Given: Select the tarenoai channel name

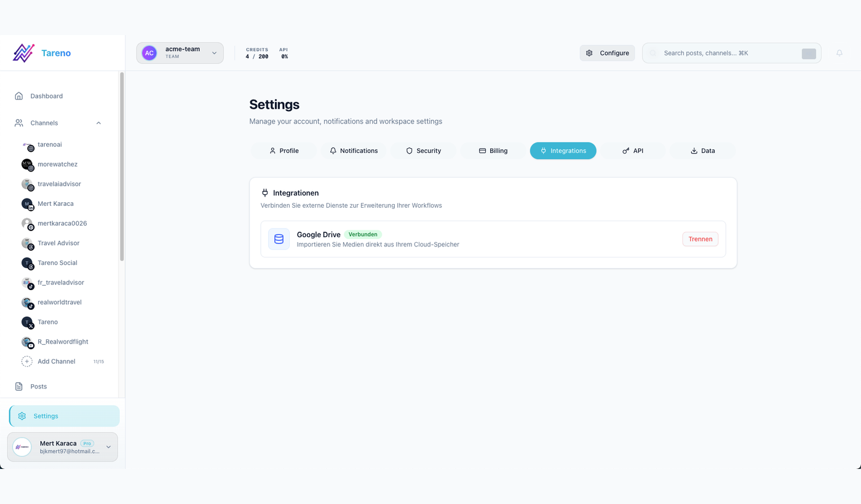Looking at the screenshot, I should 50,144.
